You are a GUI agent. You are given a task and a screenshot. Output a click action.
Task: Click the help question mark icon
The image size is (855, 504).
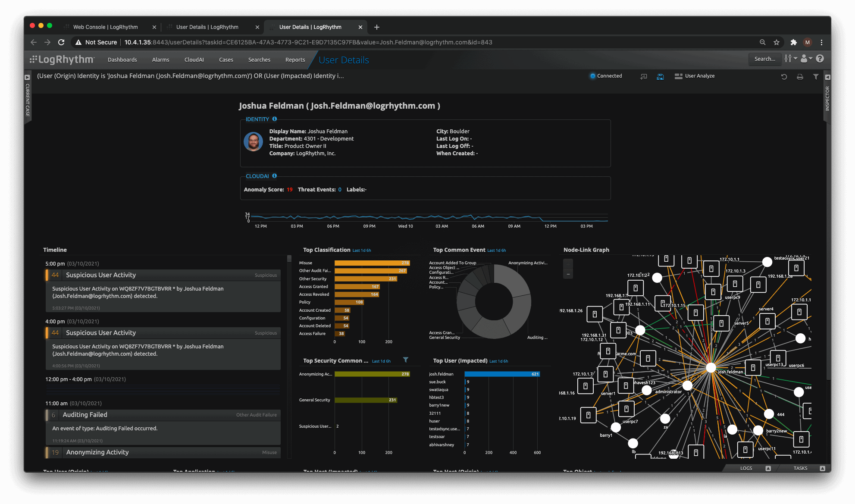click(x=820, y=59)
